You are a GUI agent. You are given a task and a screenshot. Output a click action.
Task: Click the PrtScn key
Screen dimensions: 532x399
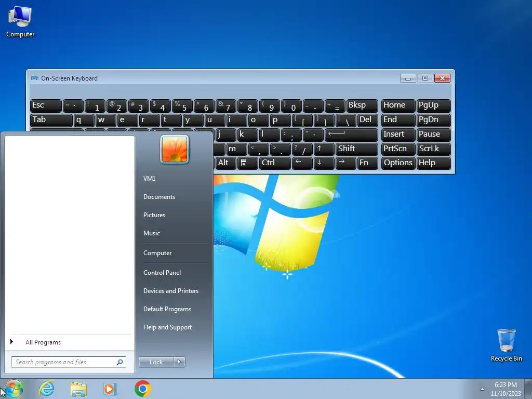click(x=398, y=149)
